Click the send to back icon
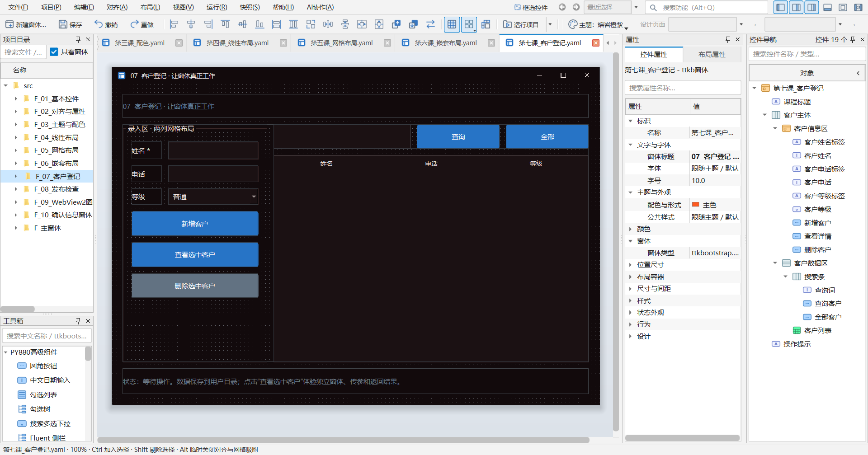The image size is (868, 455). point(413,24)
